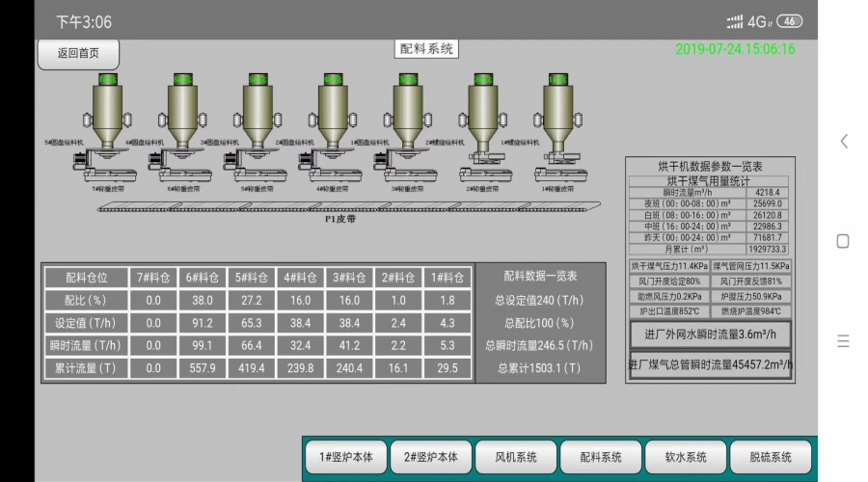Tap the 4#称重皮带 weighing belt
The height and width of the screenshot is (482, 868).
pyautogui.click(x=334, y=176)
